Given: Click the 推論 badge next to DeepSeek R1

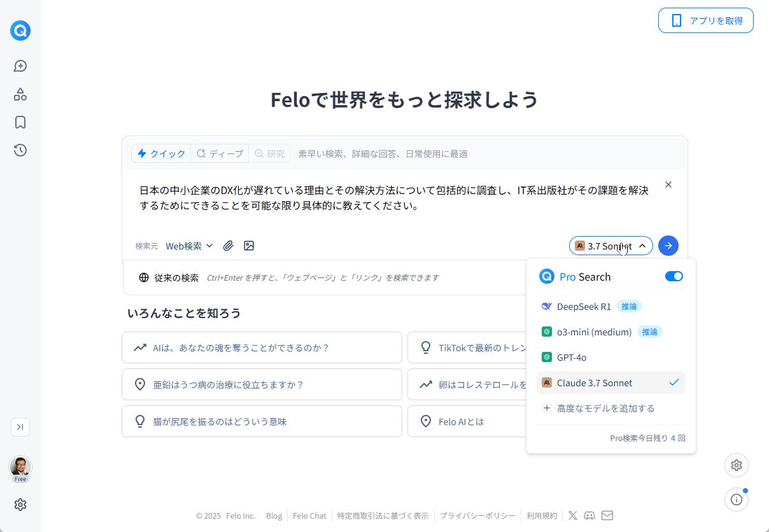Looking at the screenshot, I should click(x=629, y=307).
